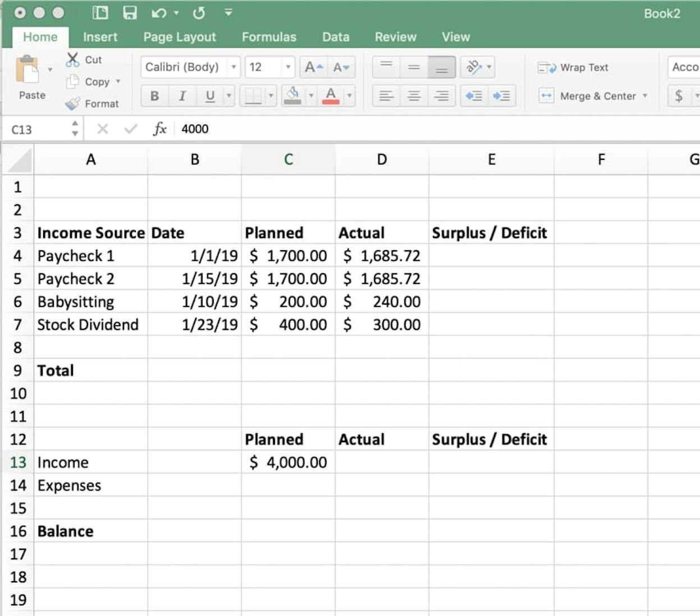
Task: Toggle Underline formatting
Action: point(210,96)
